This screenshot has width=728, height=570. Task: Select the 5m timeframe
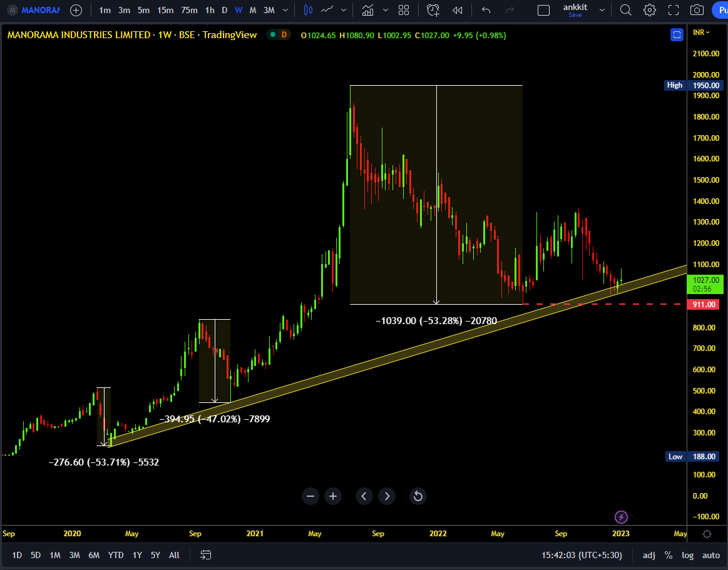pyautogui.click(x=143, y=10)
